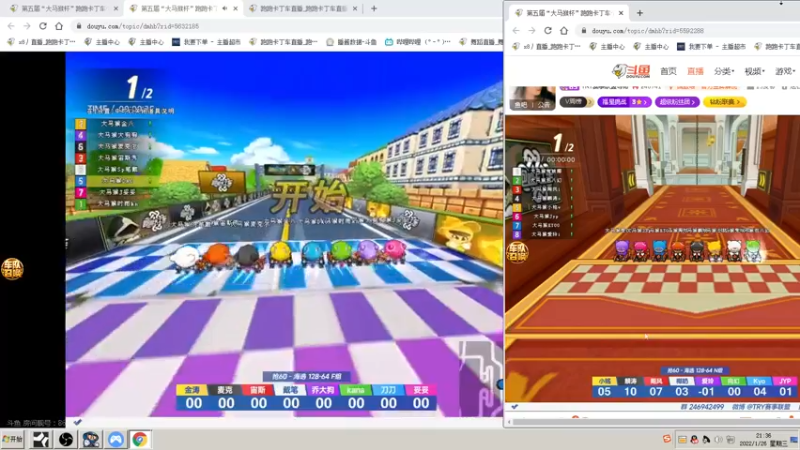Close the active second tab in left window
The width and height of the screenshot is (800, 450).
[x=235, y=8]
